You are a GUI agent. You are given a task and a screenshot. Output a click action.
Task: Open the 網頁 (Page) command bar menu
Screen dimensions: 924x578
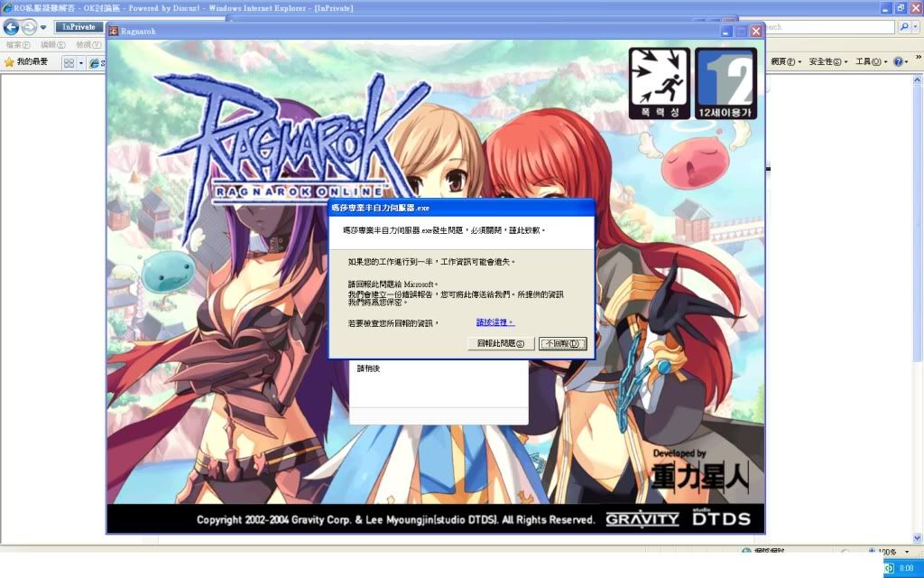786,62
